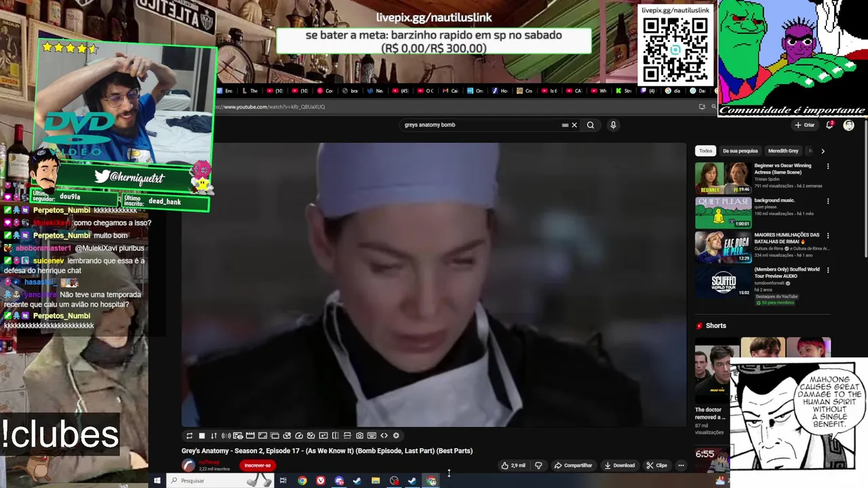Switch to the '(45)' YouTube browser tab
Viewport: 868px width, 488px height.
tap(401, 91)
